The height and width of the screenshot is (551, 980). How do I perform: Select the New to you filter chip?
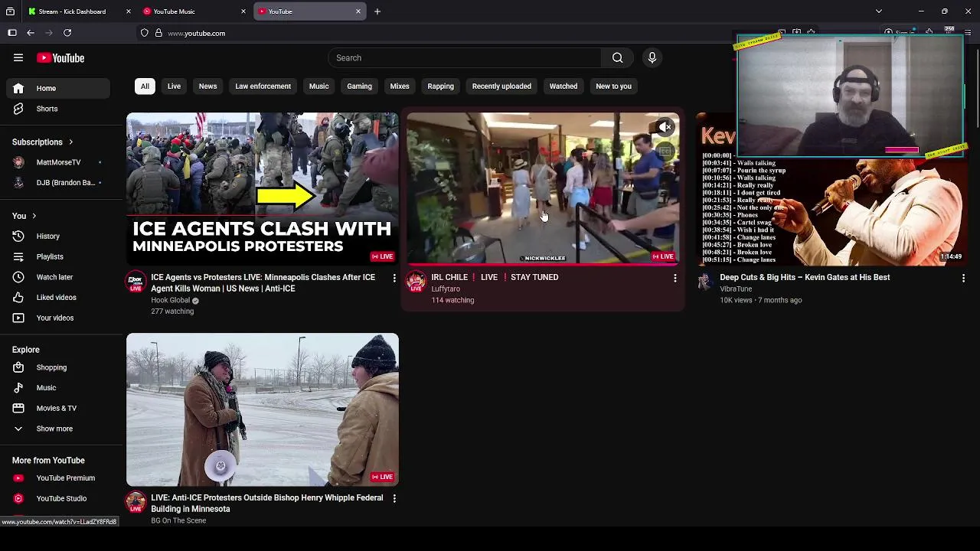(x=613, y=86)
